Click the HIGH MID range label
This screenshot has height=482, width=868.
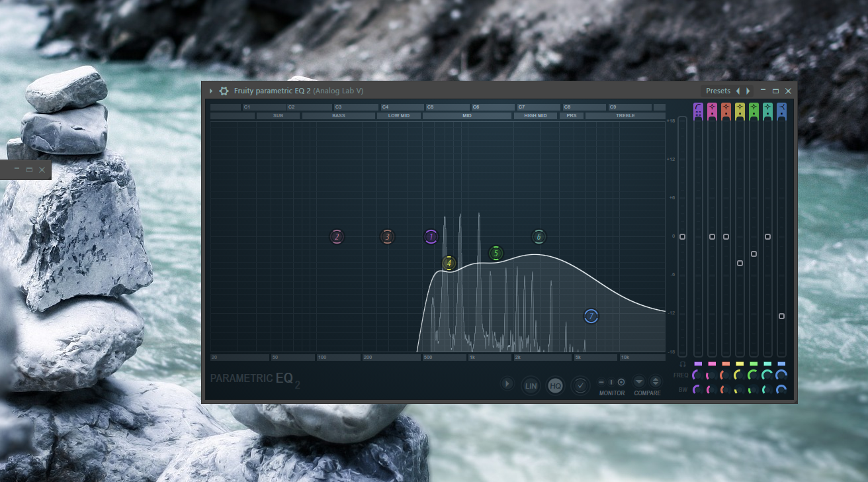(536, 116)
